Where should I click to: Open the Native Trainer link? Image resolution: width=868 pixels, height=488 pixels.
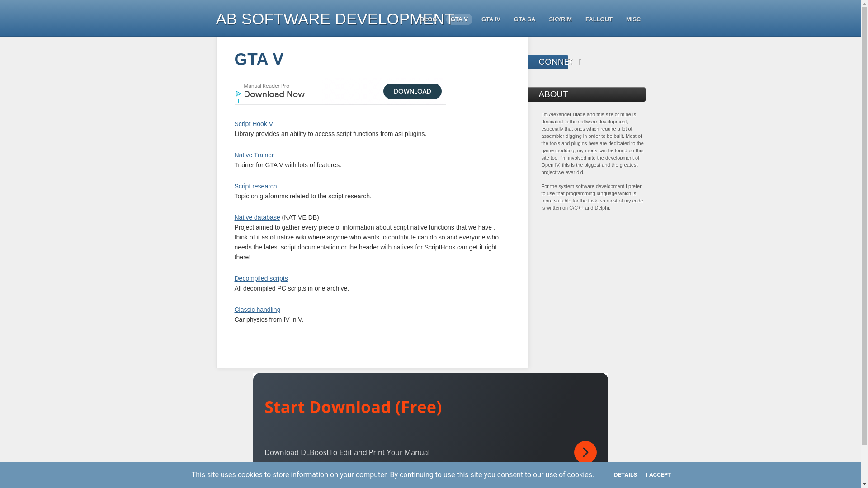click(254, 155)
